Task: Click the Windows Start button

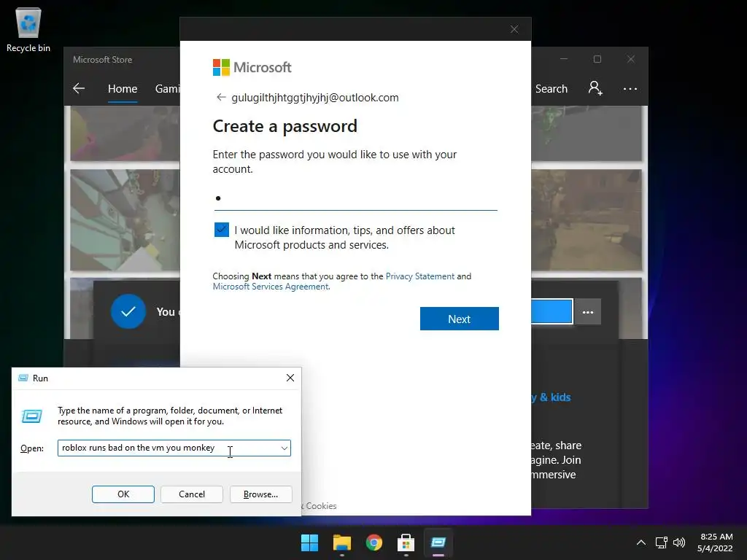Action: pos(309,542)
